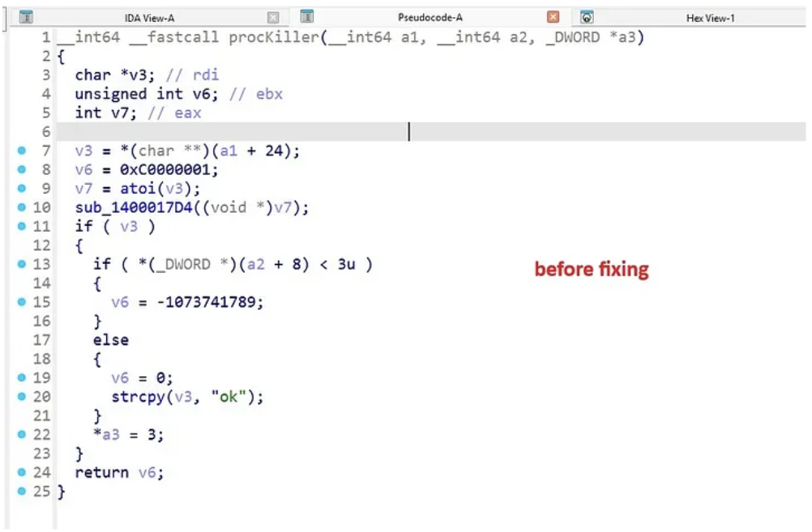Toggle breakpoint dot on line 7
The height and width of the screenshot is (532, 812).
click(x=21, y=151)
